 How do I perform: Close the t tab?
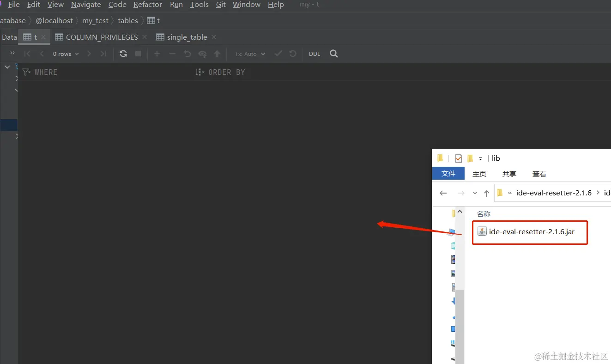[x=43, y=37]
